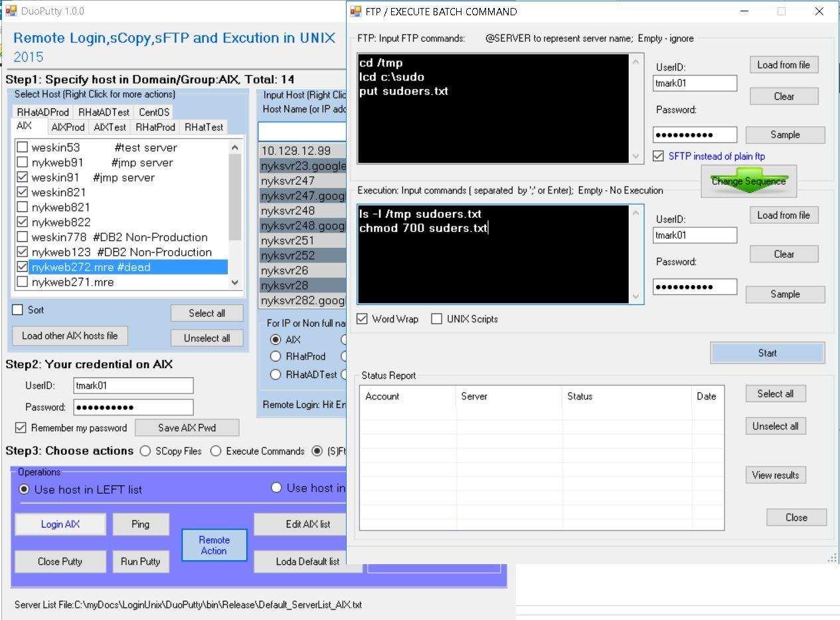
Task: Click the FTP UserID input field
Action: [695, 83]
